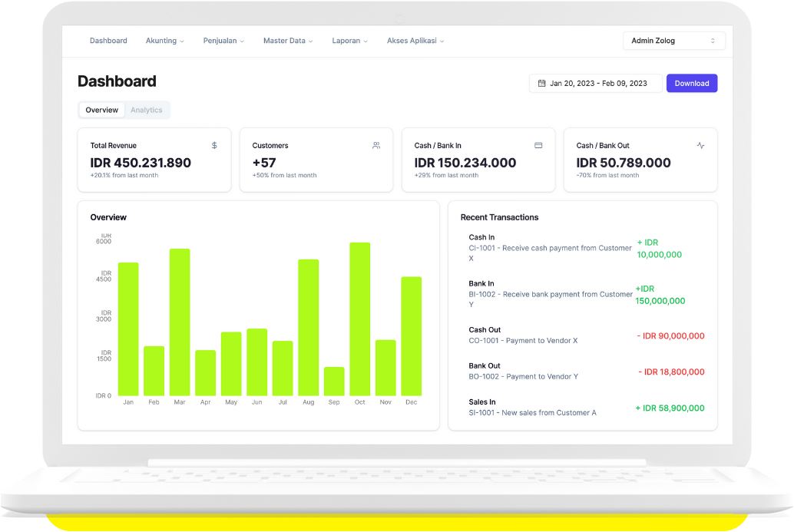Open the Master Data dropdown
Screen dimensions: 794x532
point(288,41)
